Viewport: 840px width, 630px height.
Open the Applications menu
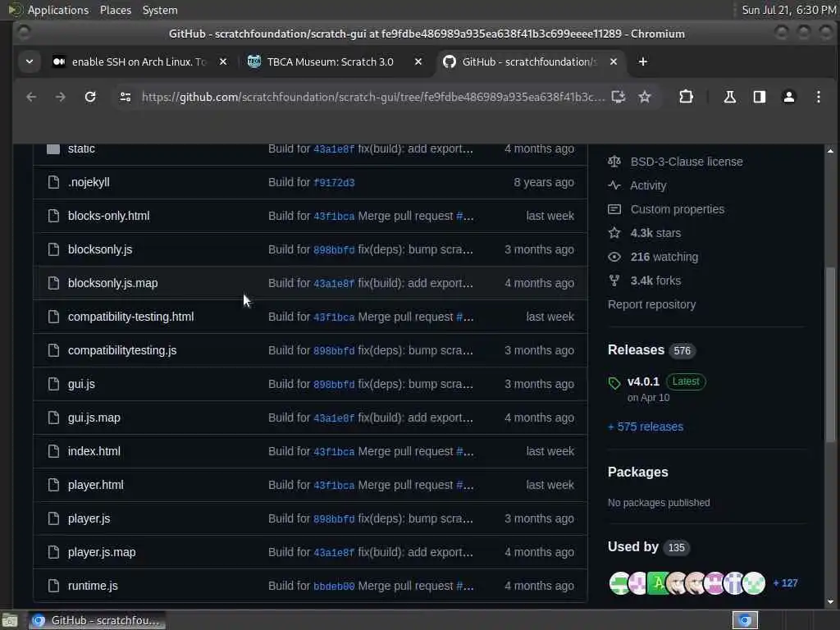(x=58, y=10)
